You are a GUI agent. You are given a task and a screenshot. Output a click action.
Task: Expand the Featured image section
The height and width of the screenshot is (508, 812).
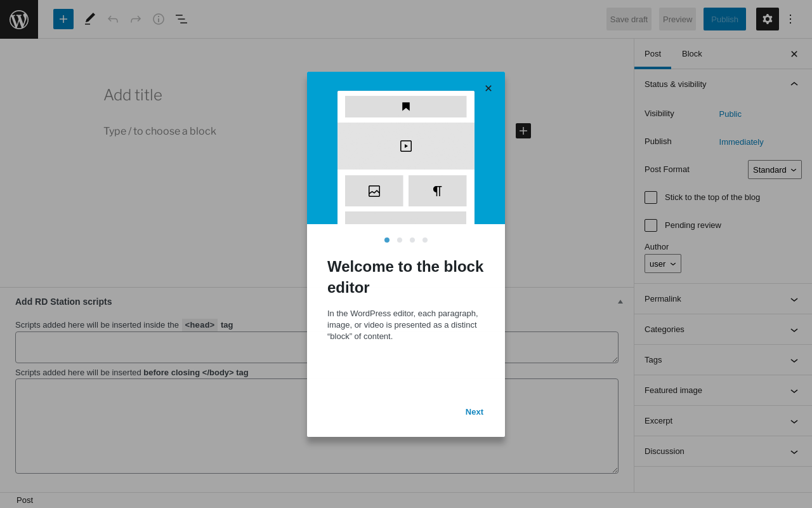(x=723, y=391)
